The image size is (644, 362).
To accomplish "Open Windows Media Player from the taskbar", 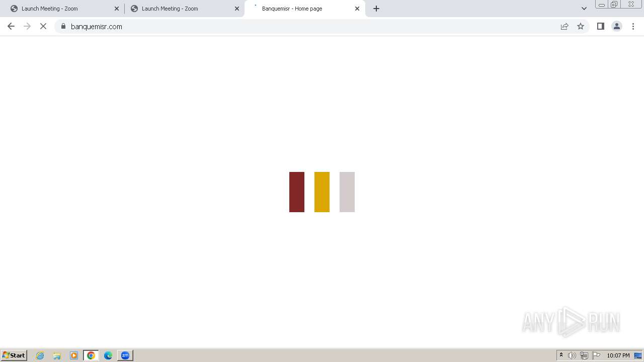I will pyautogui.click(x=74, y=355).
